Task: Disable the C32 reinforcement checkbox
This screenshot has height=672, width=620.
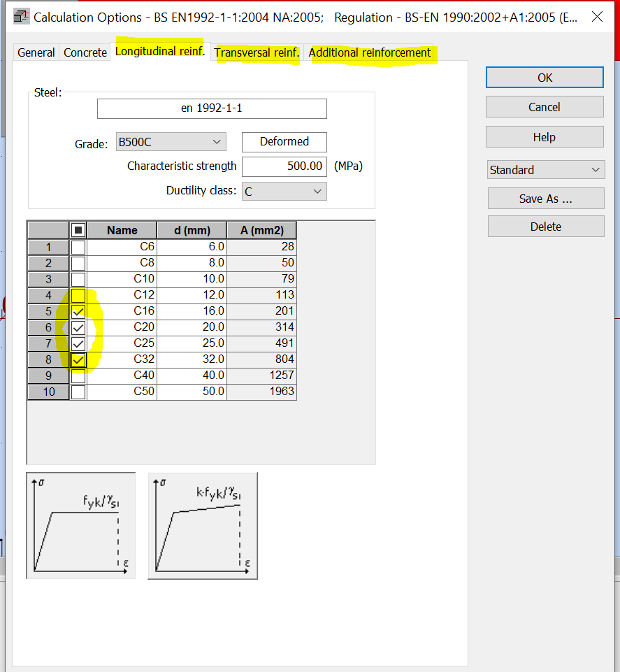Action: tap(78, 359)
